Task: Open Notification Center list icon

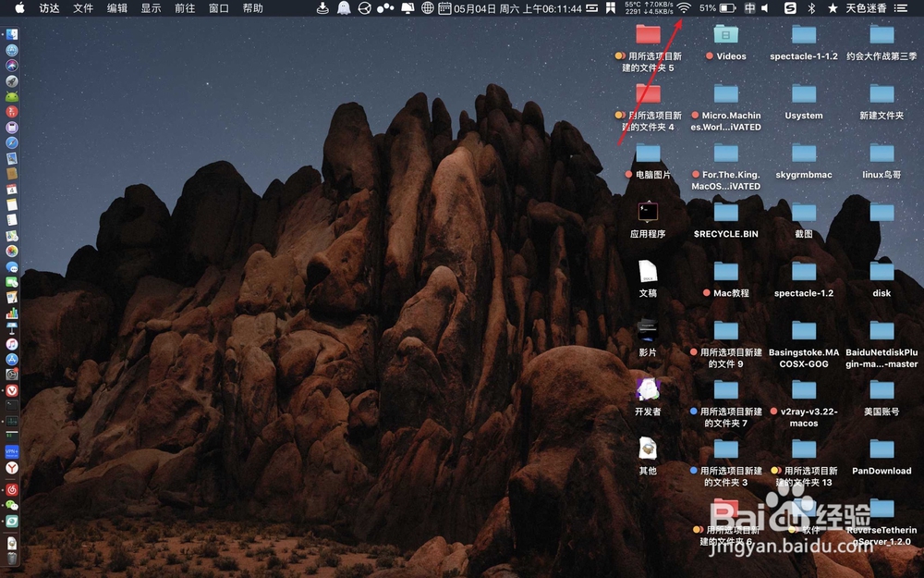Action: 900,8
